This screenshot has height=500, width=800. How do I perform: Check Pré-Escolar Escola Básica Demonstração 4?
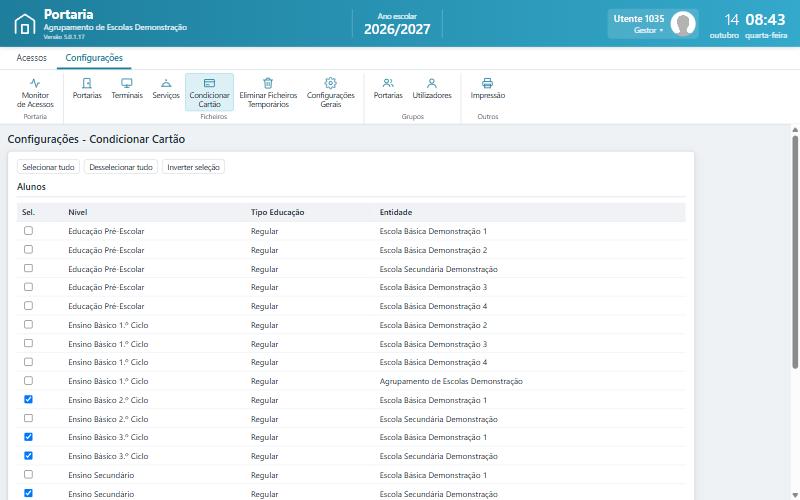point(29,306)
